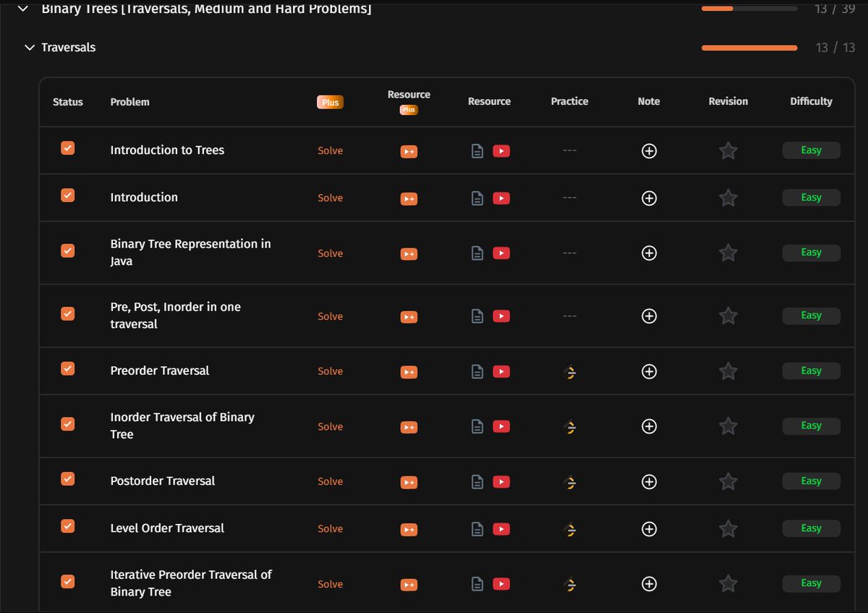Viewport: 868px width, 613px height.
Task: Open YouTube video for Binary Tree Representation in Java
Action: click(x=501, y=253)
